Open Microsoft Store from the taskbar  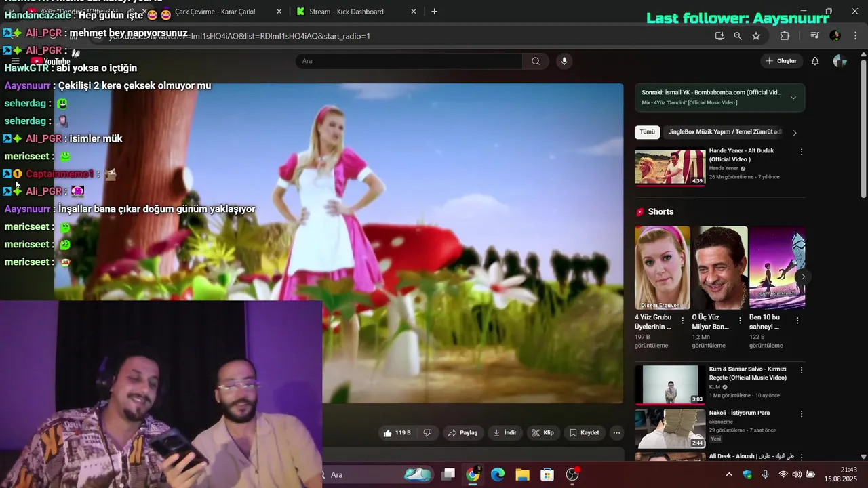coord(547,474)
